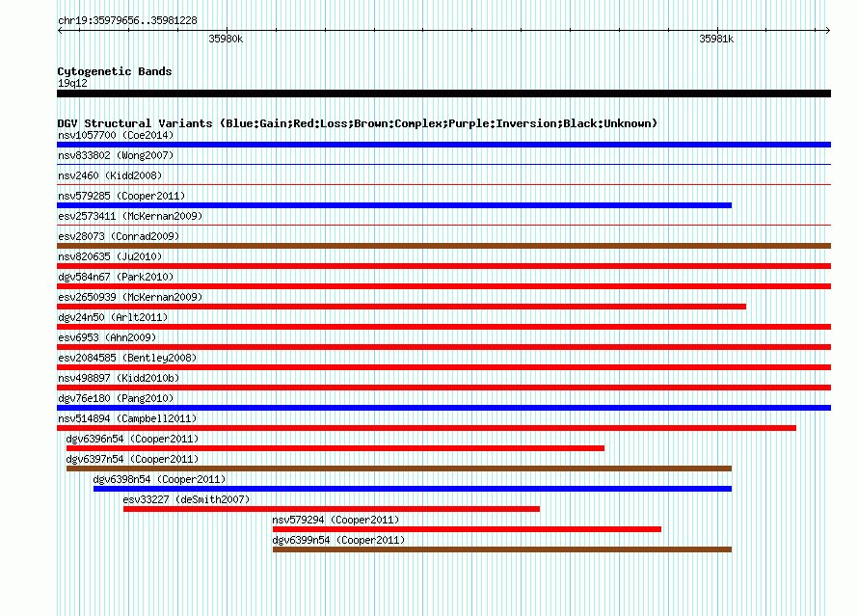Click the ruler's right arrow end
858x616 pixels.
pyautogui.click(x=827, y=30)
